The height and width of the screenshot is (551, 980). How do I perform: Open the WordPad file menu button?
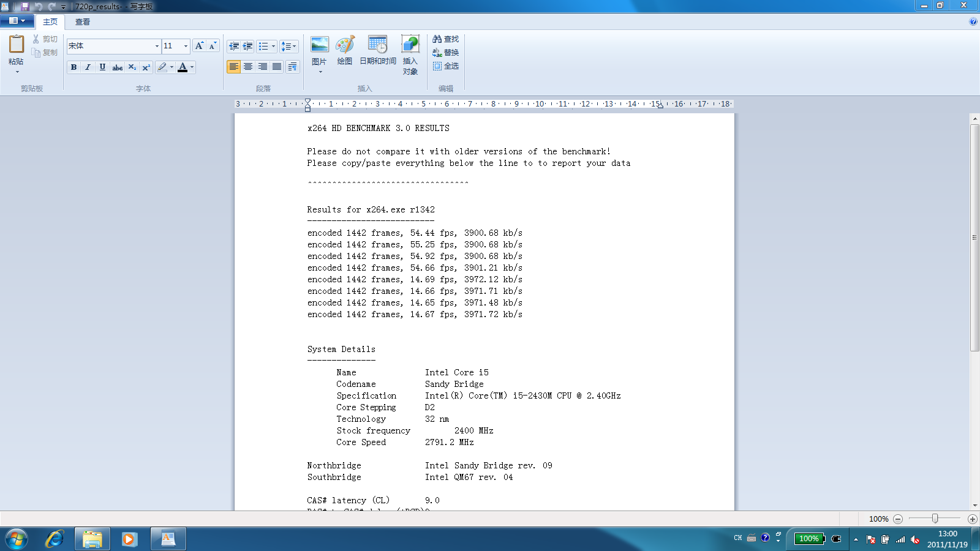point(17,21)
